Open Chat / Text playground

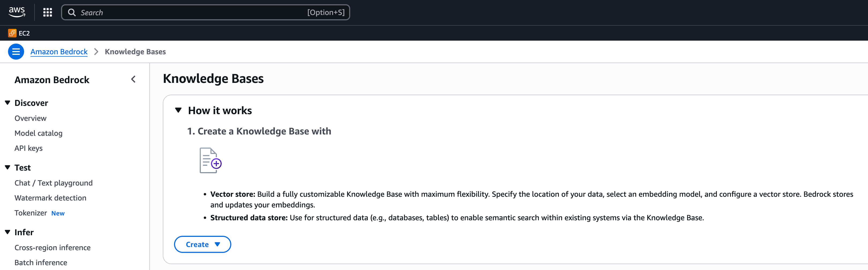pos(54,183)
